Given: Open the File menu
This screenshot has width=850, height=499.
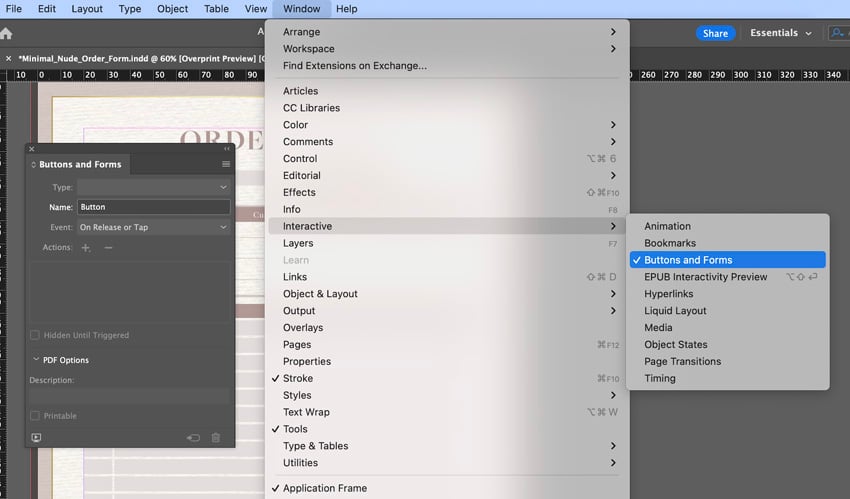Looking at the screenshot, I should 14,9.
